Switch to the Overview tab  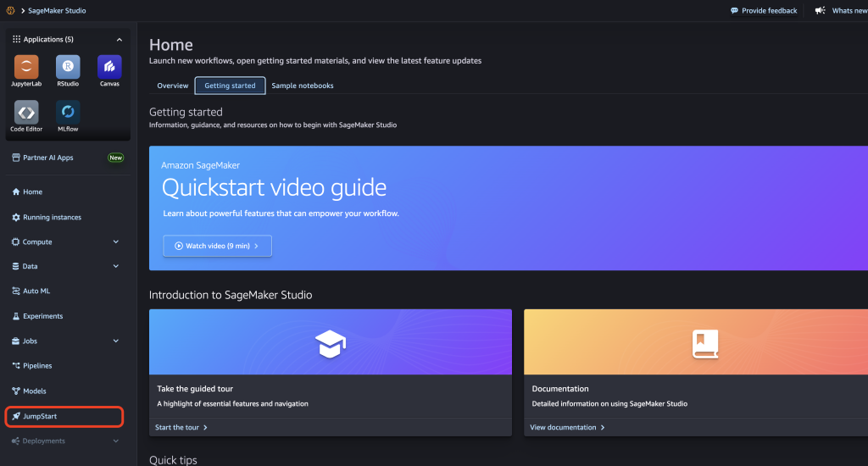point(173,86)
